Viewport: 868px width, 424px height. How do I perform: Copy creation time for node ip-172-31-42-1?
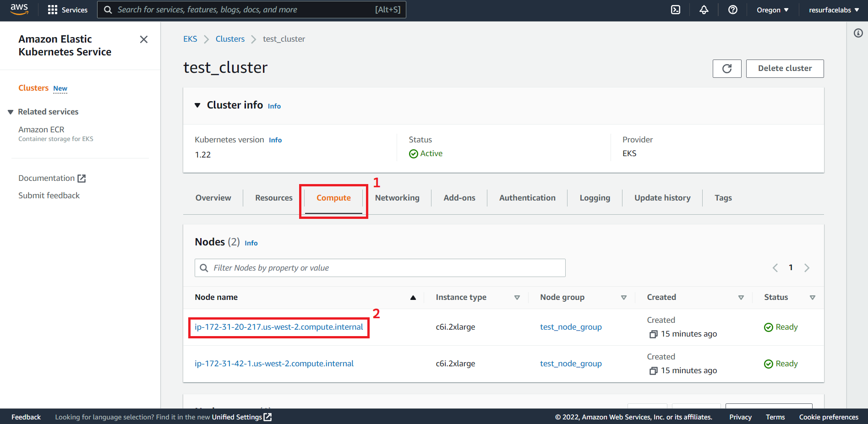point(654,371)
